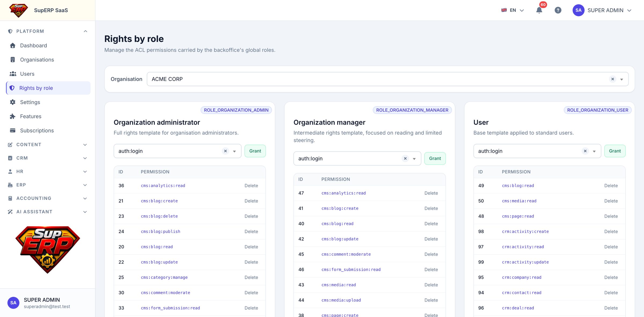The image size is (644, 317).
Task: Expand the ACCOUNTING menu section
Action: tap(48, 198)
